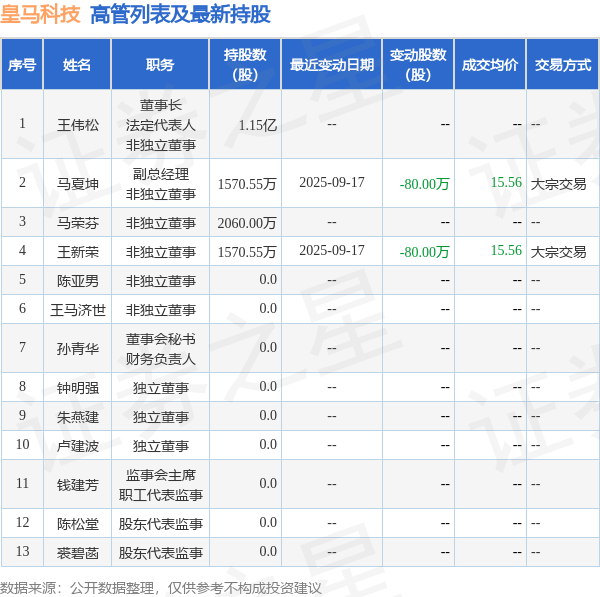The image size is (600, 597).
Task: Click 马夏坤's -80.00万 change amount
Action: [x=424, y=184]
